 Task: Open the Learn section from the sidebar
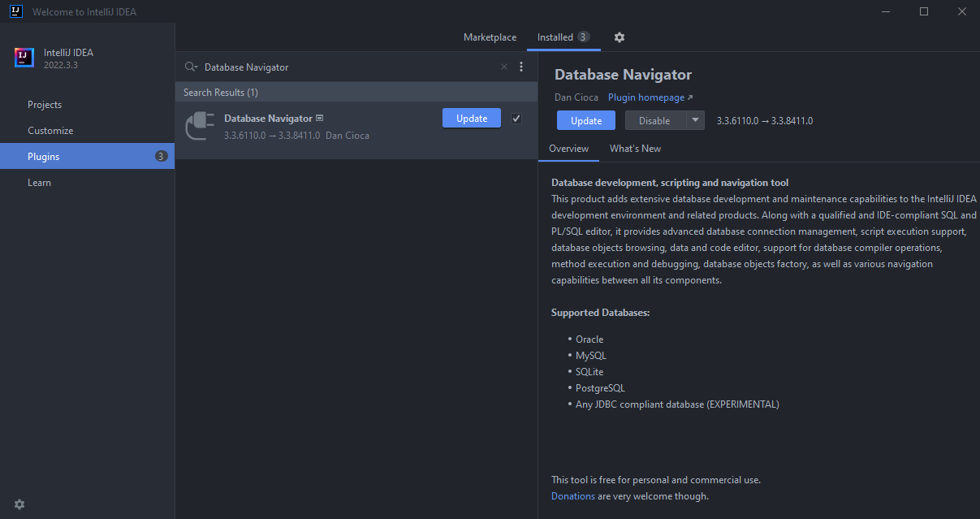(x=39, y=182)
